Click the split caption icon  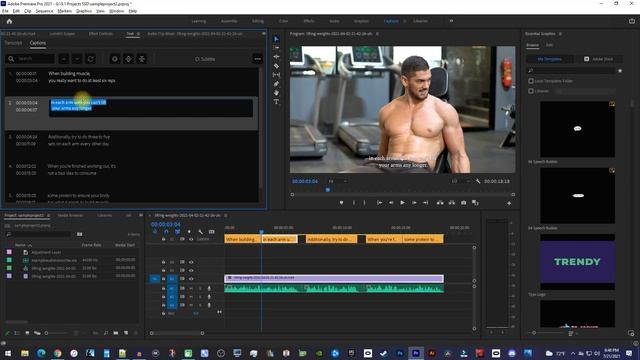click(128, 59)
